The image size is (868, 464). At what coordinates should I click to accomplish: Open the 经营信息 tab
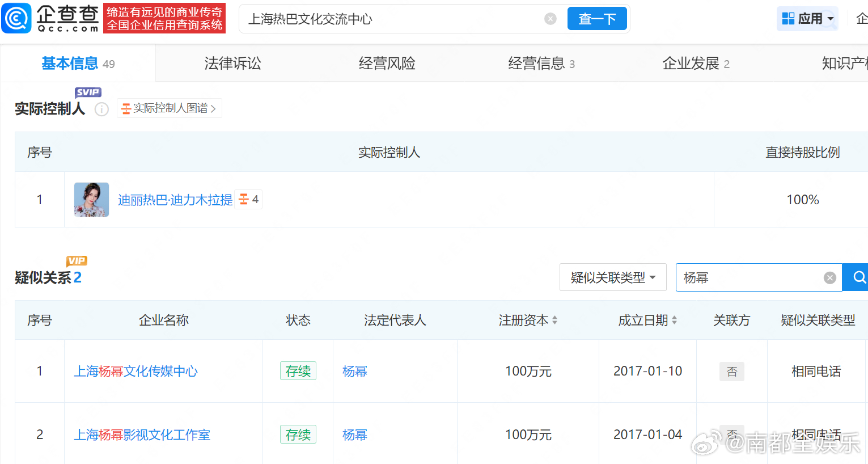point(541,64)
